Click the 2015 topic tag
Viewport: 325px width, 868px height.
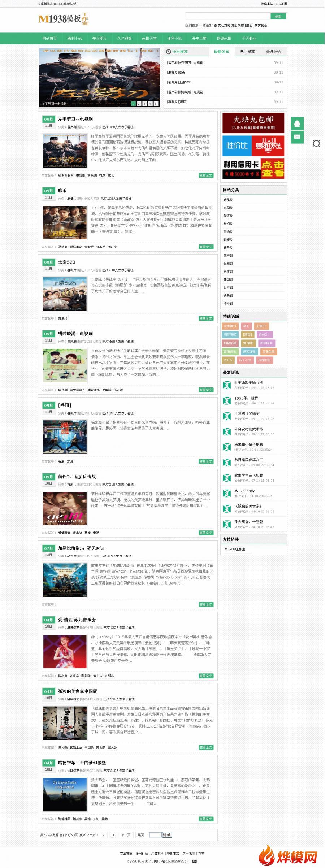(x=228, y=360)
